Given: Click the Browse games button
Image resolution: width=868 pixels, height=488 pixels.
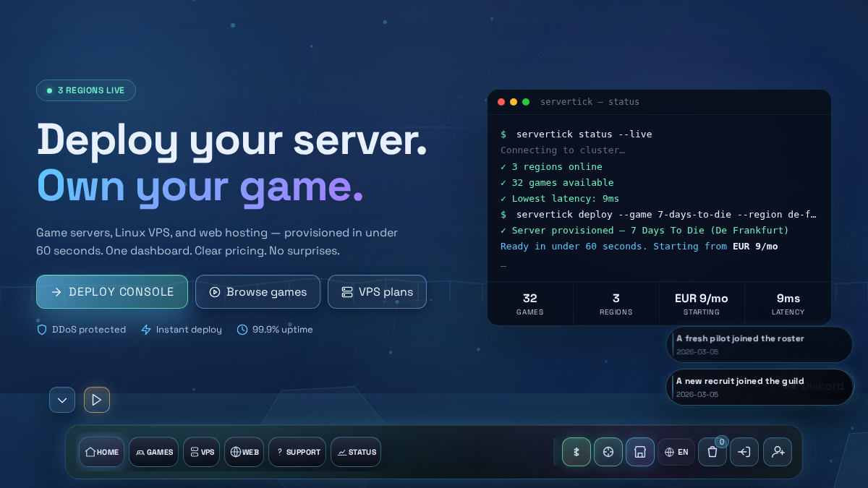Looking at the screenshot, I should point(258,292).
